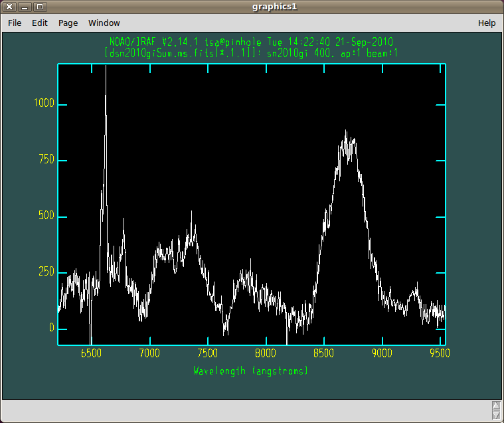Image resolution: width=504 pixels, height=423 pixels.
Task: Click the NOAO/IRAF header line
Action: (x=251, y=41)
